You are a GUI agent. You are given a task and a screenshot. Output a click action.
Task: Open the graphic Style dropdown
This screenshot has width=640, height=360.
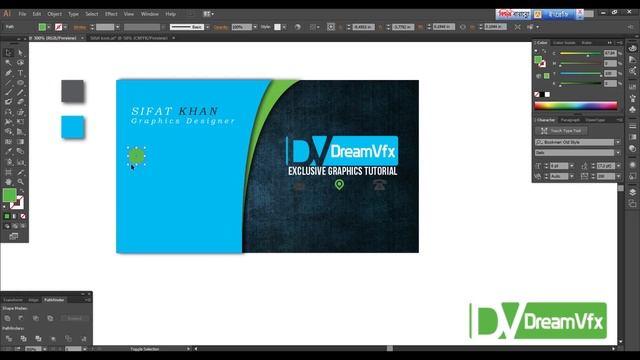pos(284,27)
